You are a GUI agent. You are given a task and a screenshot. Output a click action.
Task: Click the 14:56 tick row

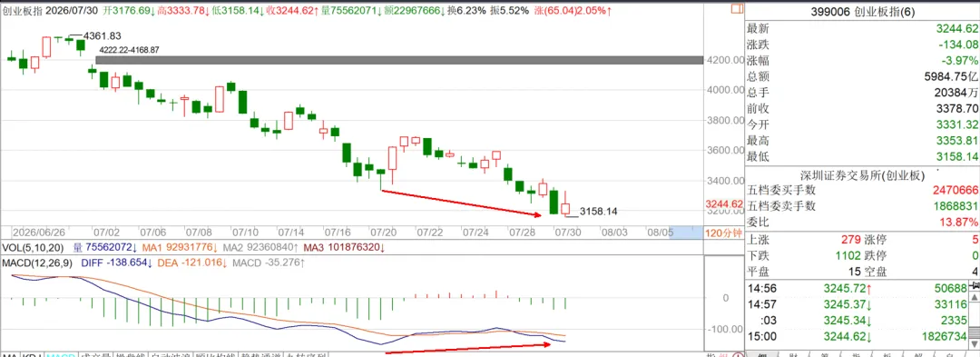click(858, 288)
